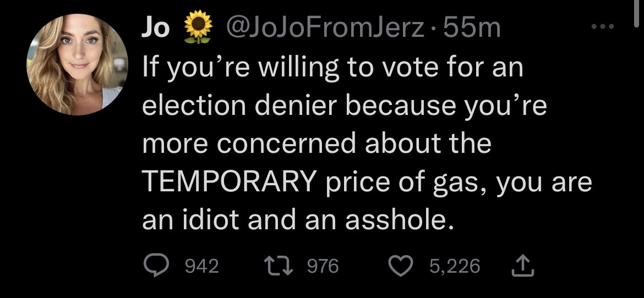Screen dimensions: 644x298
Task: Open the three-dot more options menu
Action: pyautogui.click(x=602, y=27)
